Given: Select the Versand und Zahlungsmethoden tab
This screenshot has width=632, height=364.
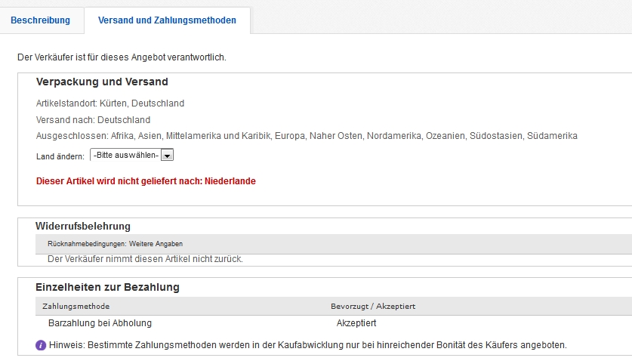Looking at the screenshot, I should tap(167, 20).
